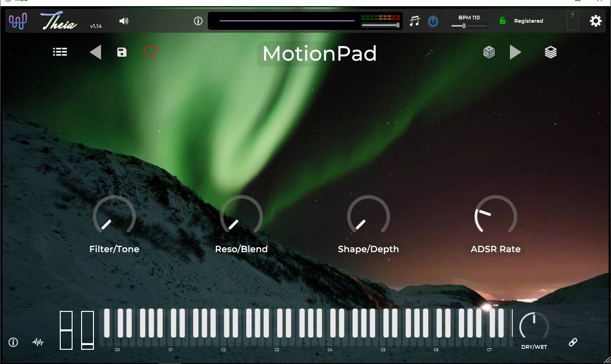Open the layers stack icon

pos(551,52)
